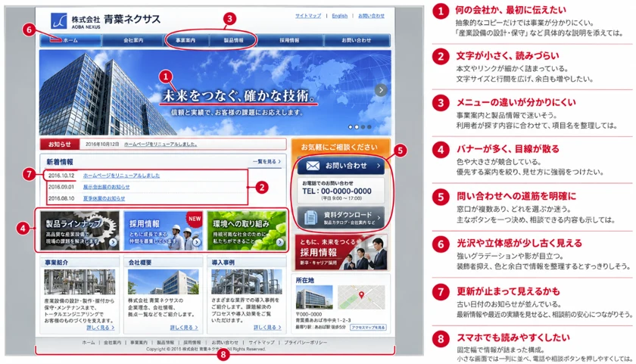
Task: Open footer お問い合わせ link
Action: (x=225, y=343)
